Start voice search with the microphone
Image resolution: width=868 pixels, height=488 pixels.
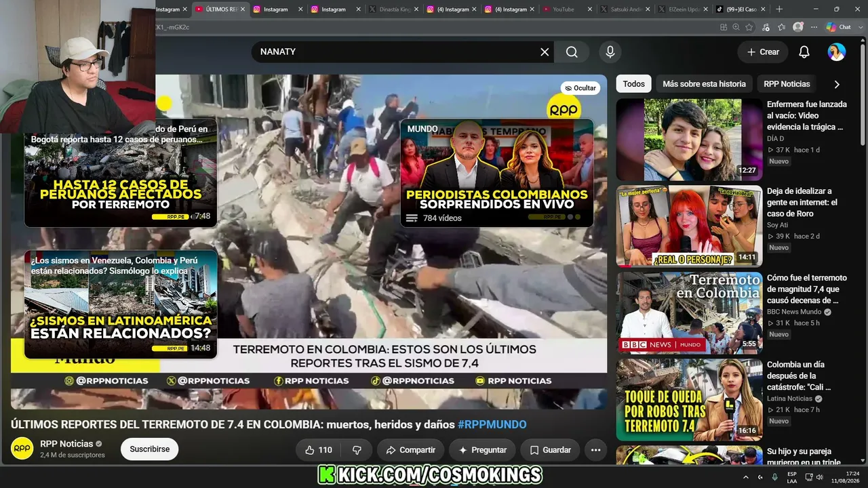click(610, 52)
